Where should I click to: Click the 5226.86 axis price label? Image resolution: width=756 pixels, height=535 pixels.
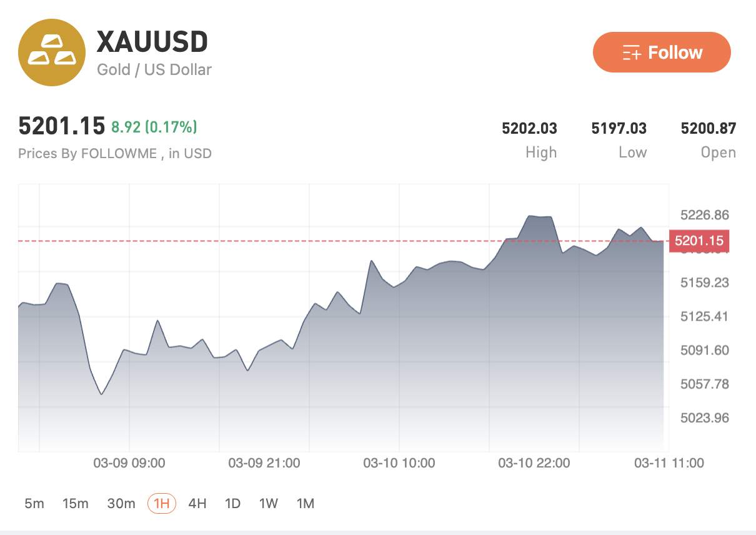coord(706,214)
